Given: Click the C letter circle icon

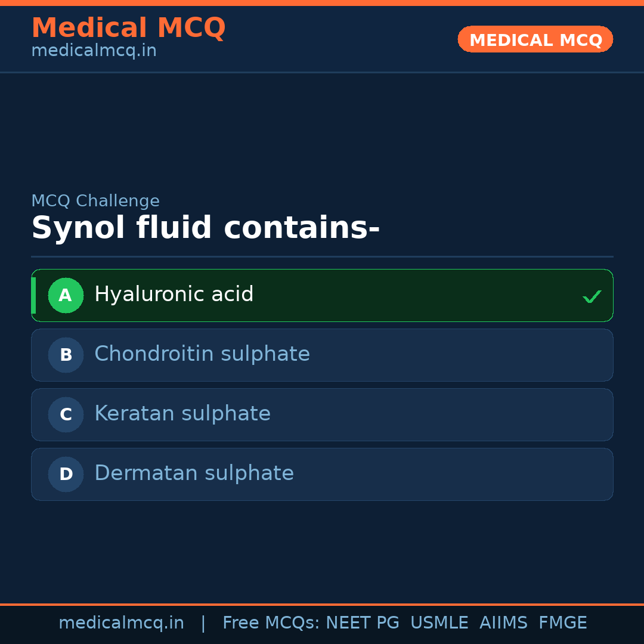Looking at the screenshot, I should pos(66,414).
